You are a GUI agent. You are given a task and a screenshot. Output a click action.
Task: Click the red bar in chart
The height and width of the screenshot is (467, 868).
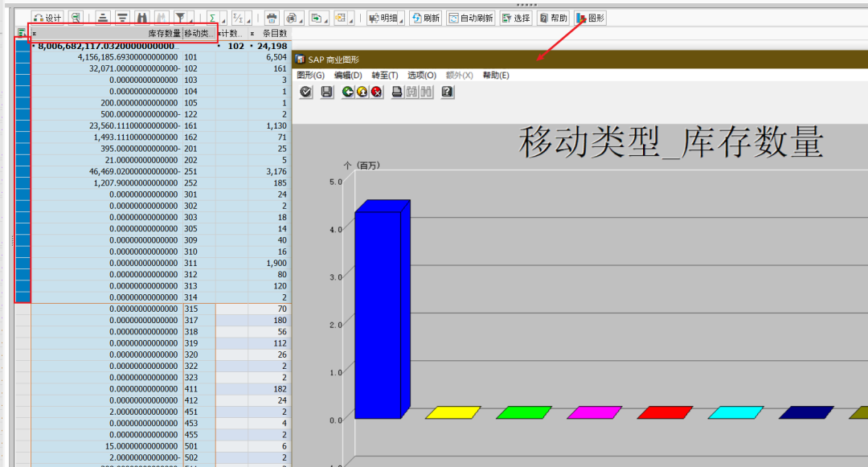click(x=665, y=412)
